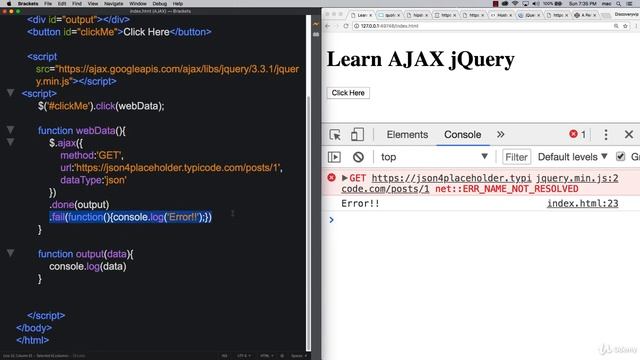
Task: Open the Help menu
Action: (178, 3)
